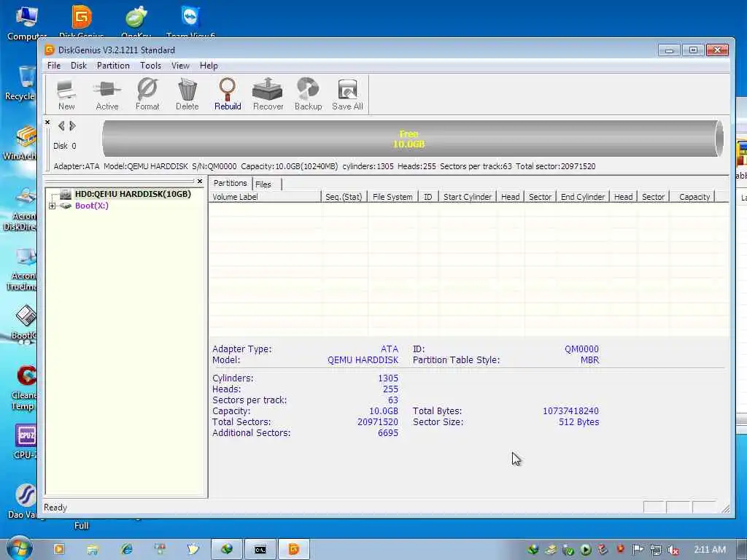Click the Action Center flag tray icon
Screen dimensions: 747x560
pos(638,550)
